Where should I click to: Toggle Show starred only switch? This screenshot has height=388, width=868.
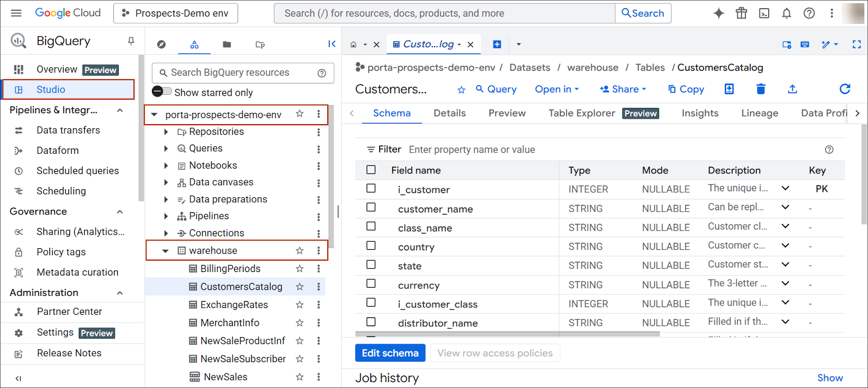tap(162, 92)
